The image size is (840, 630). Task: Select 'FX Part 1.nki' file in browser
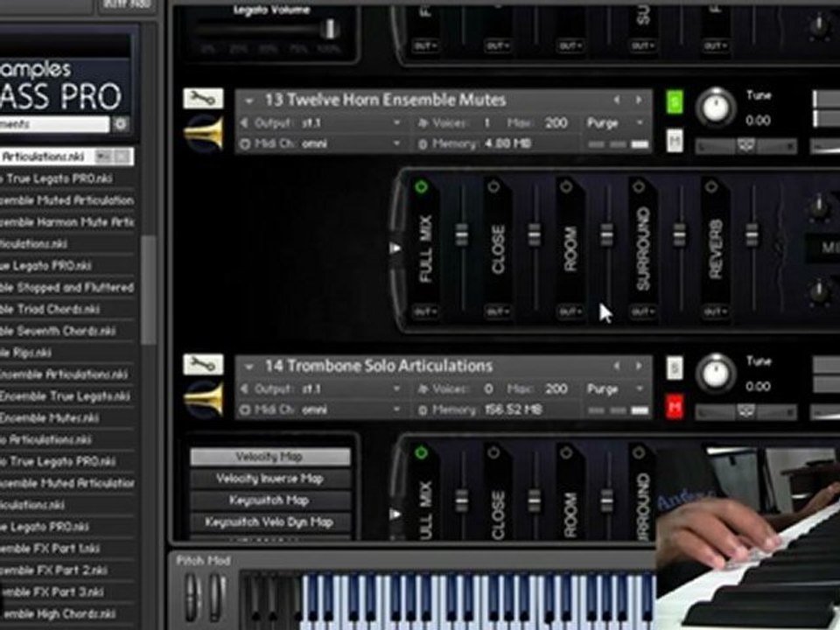coord(67,549)
